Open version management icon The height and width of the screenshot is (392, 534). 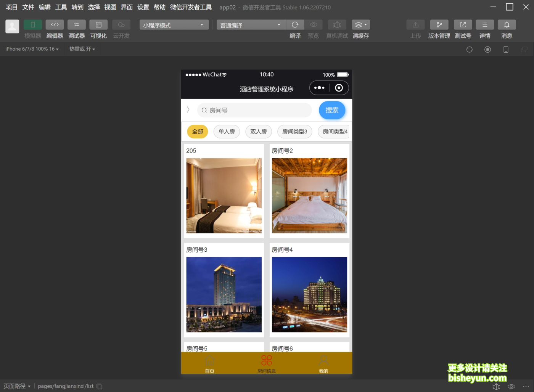pos(439,25)
